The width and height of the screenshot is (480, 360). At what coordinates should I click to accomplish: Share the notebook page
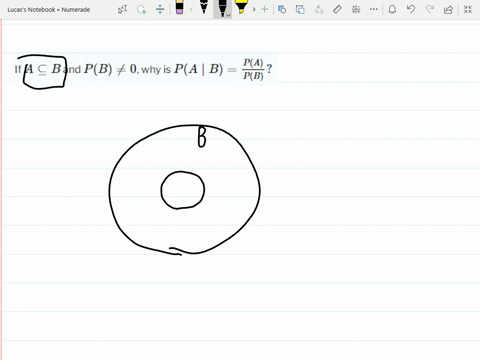448,9
